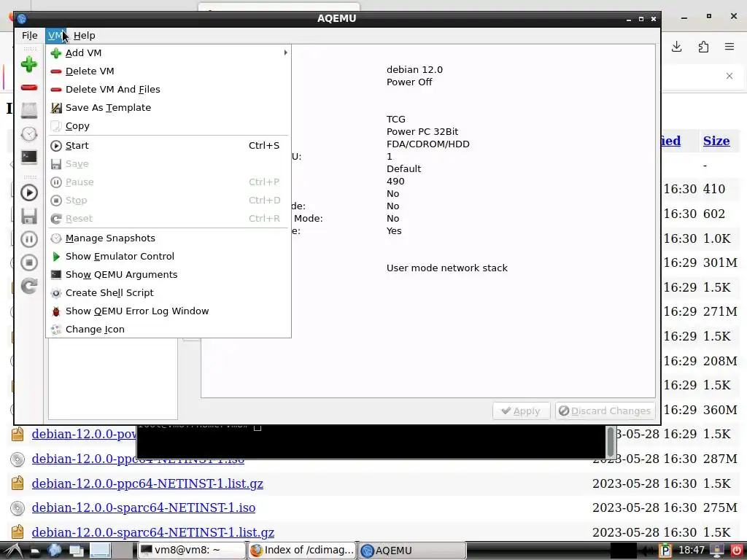Image resolution: width=747 pixels, height=560 pixels.
Task: Click the taskbar clock showing 18:47
Action: point(692,551)
